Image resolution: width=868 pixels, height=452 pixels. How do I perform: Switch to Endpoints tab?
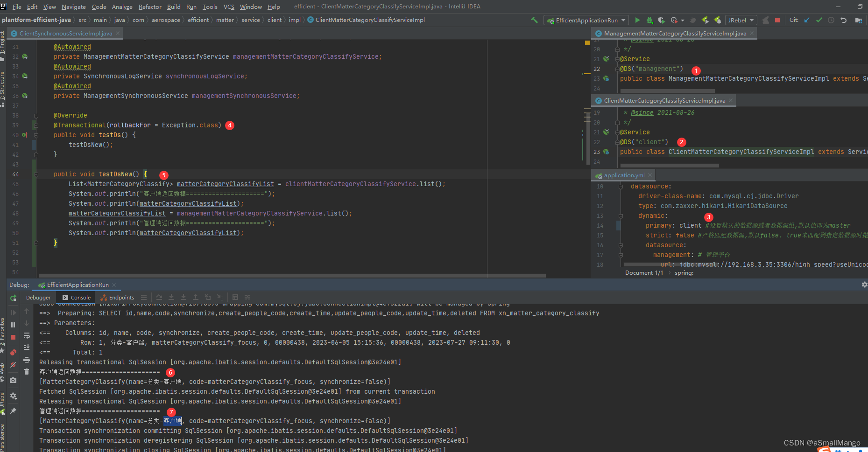117,298
